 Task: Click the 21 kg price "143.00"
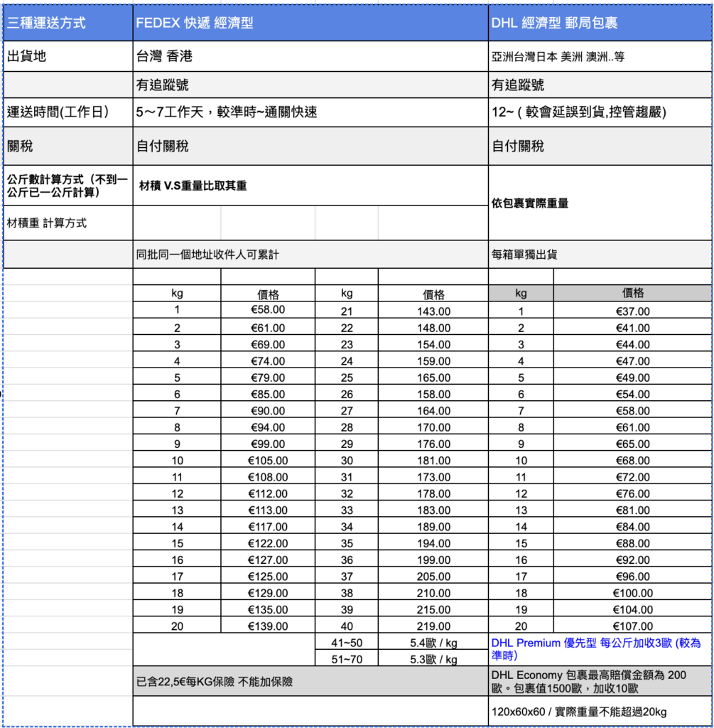click(433, 311)
